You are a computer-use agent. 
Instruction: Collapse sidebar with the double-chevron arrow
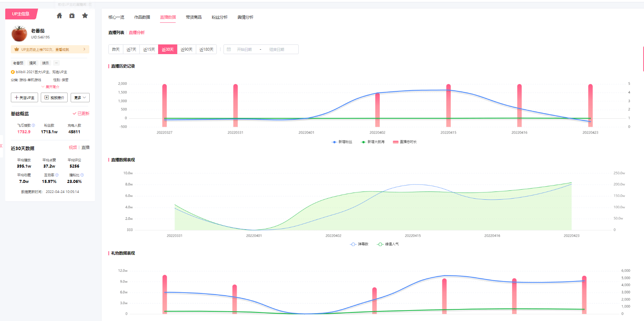tap(1, 146)
